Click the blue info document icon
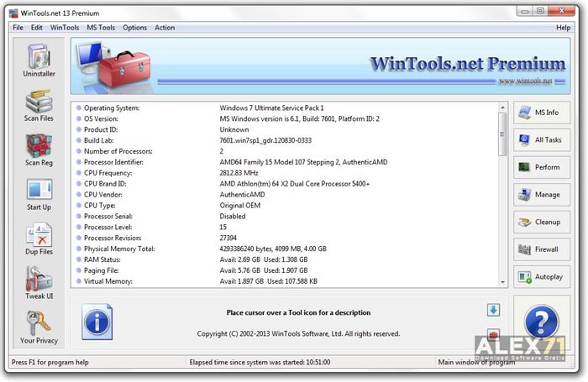The width and height of the screenshot is (588, 382). (97, 322)
